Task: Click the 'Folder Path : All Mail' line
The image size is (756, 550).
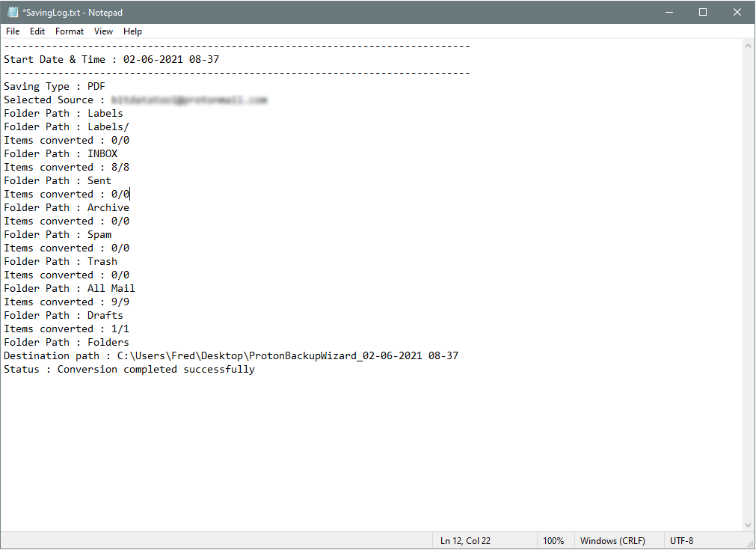Action: coord(70,289)
